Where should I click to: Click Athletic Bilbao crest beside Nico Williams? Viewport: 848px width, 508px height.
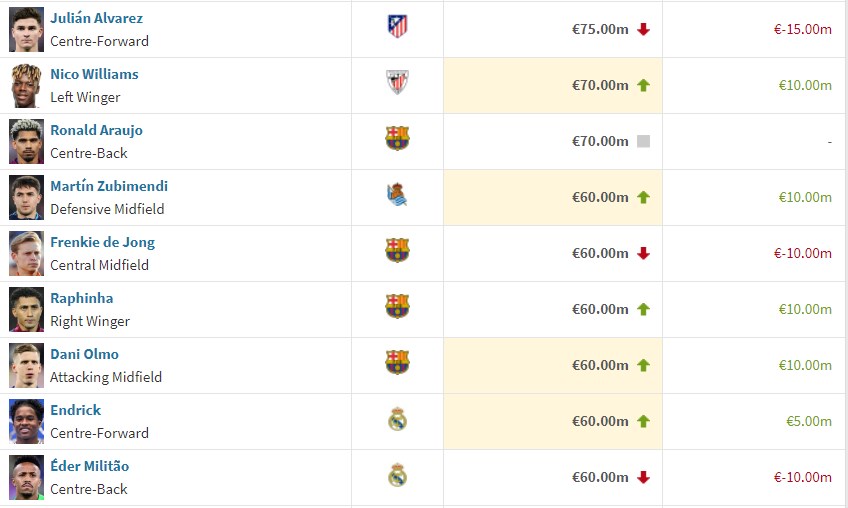(x=398, y=82)
